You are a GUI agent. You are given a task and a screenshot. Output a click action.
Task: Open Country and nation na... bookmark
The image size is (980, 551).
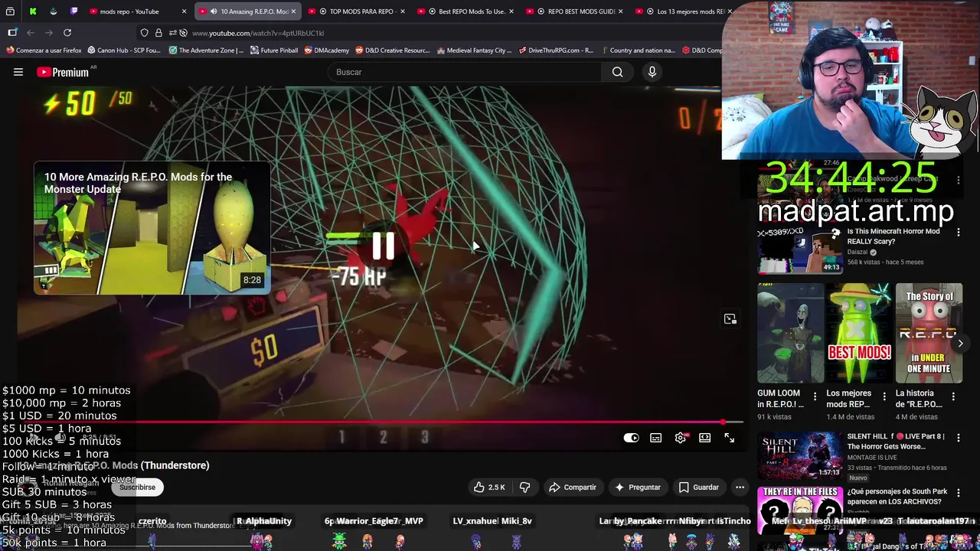pos(638,51)
